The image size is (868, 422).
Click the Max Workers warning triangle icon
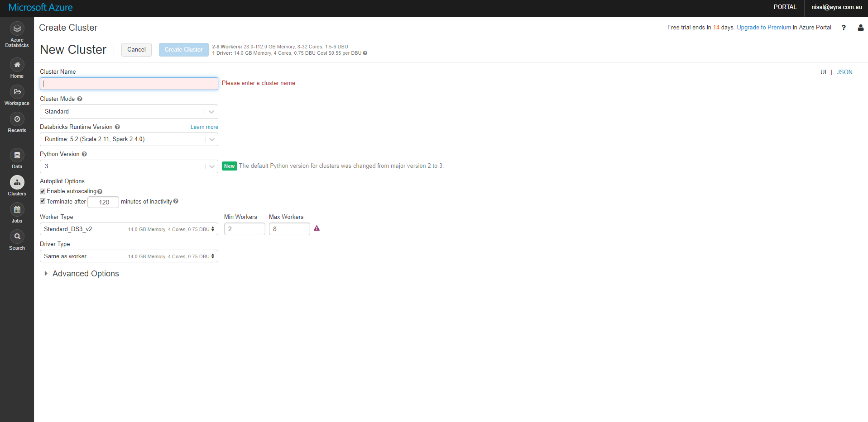coord(317,228)
